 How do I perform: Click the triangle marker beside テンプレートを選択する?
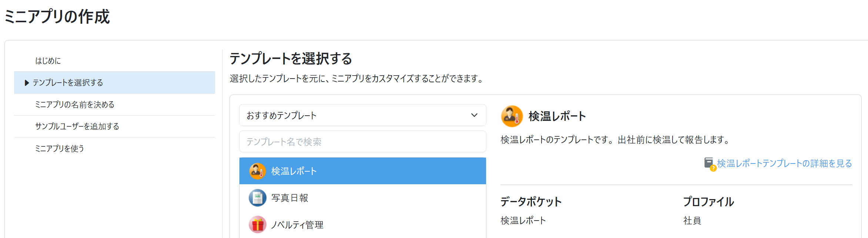[x=27, y=83]
